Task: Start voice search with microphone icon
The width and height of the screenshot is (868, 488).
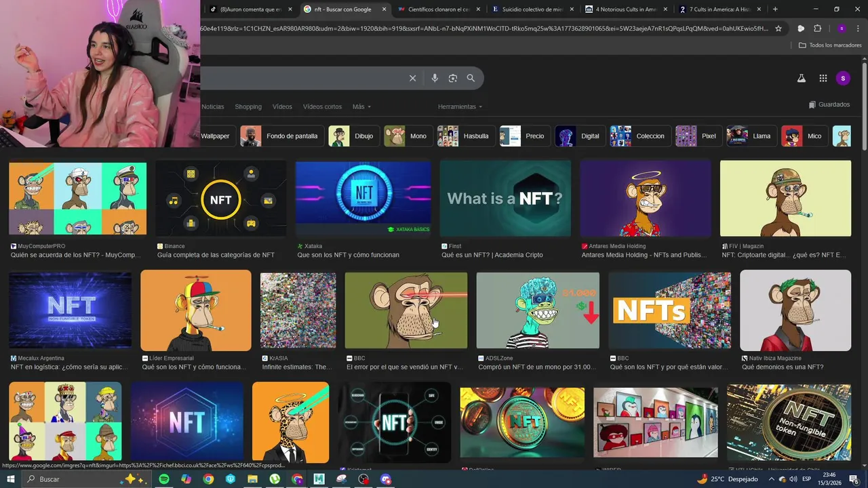Action: click(435, 78)
